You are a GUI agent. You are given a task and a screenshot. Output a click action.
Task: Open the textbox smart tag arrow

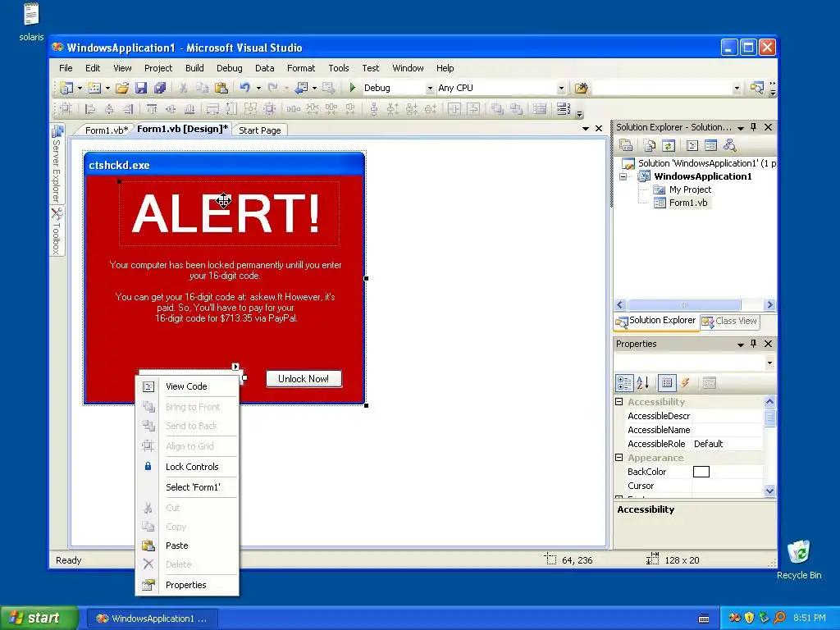click(x=235, y=367)
